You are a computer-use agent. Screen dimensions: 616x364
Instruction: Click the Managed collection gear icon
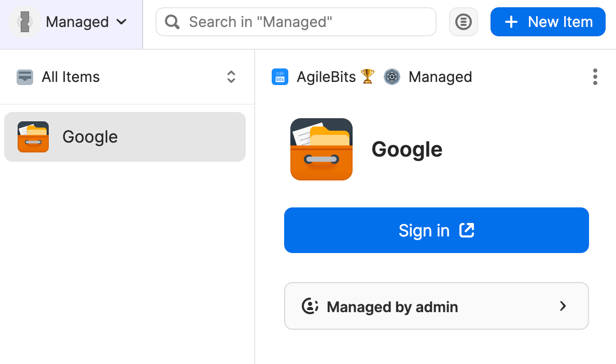392,77
